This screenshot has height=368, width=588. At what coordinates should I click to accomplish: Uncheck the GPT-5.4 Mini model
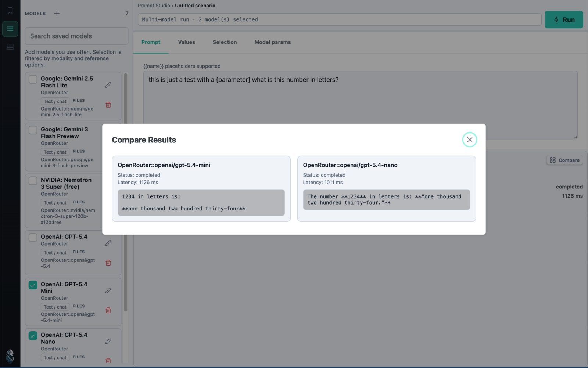click(x=33, y=285)
